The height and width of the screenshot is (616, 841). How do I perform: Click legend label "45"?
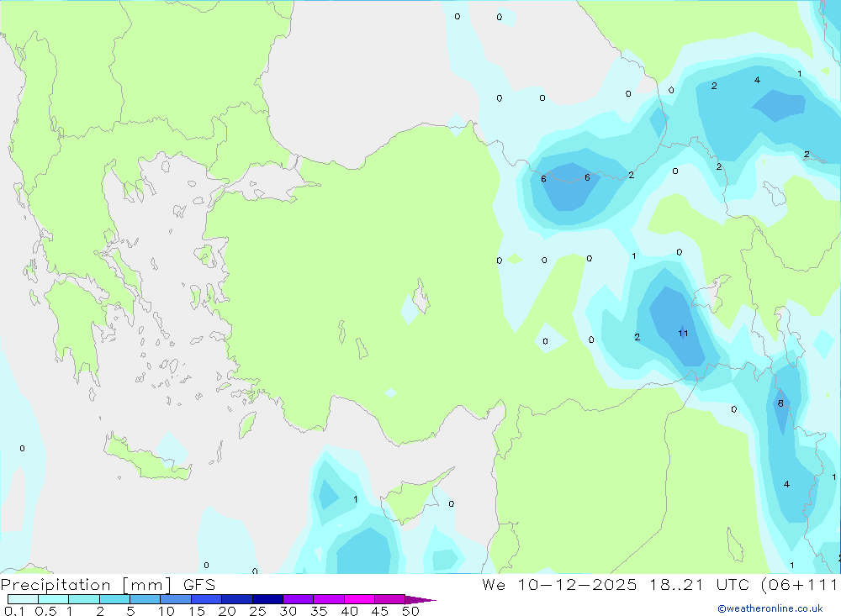[380, 611]
